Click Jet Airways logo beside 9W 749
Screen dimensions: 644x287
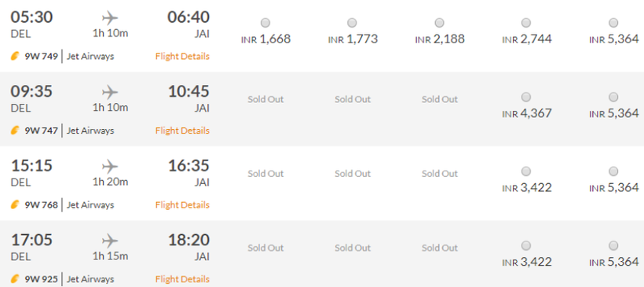pyautogui.click(x=15, y=57)
